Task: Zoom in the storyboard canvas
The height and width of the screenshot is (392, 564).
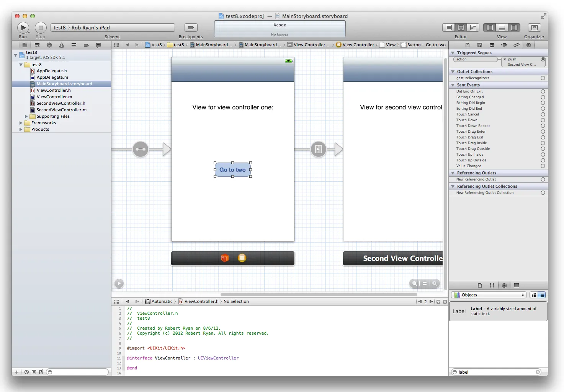Action: point(435,283)
